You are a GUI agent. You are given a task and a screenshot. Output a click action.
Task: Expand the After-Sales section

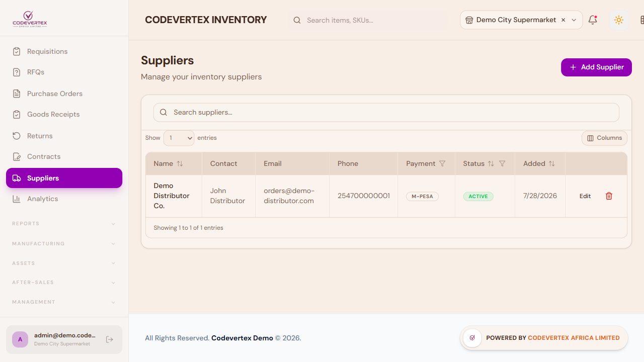(64, 283)
